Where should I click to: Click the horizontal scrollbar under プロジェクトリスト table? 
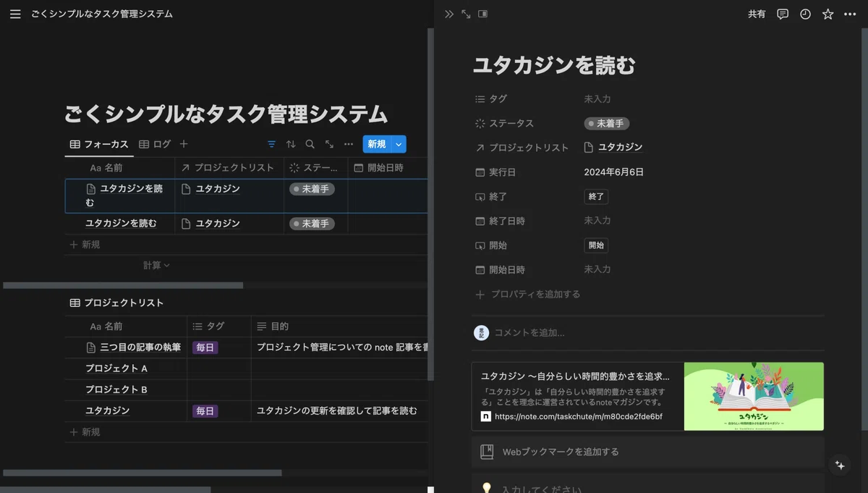pyautogui.click(x=142, y=473)
